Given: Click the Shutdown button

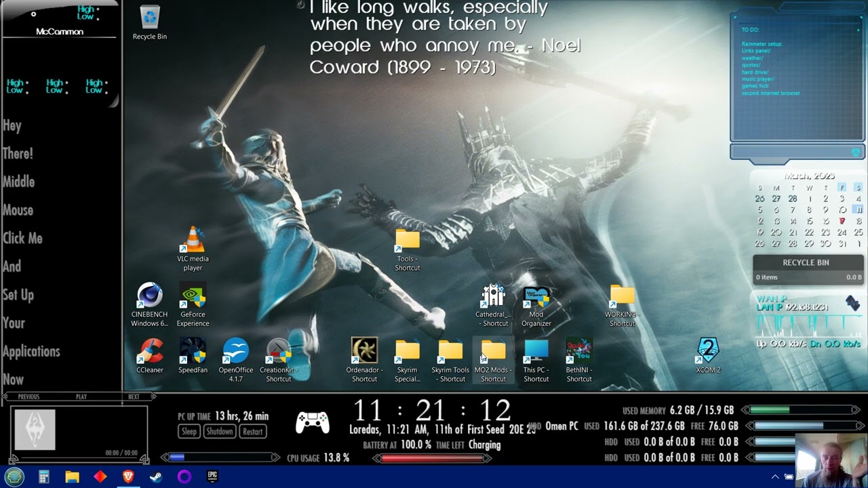Looking at the screenshot, I should [x=219, y=432].
